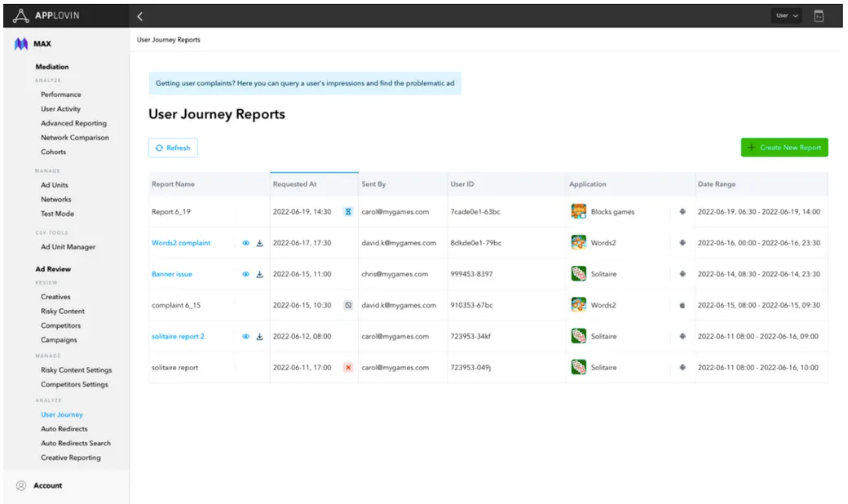Click the Android platform icon on Words2 complaint row
Image resolution: width=848 pixels, height=504 pixels.
coord(682,243)
